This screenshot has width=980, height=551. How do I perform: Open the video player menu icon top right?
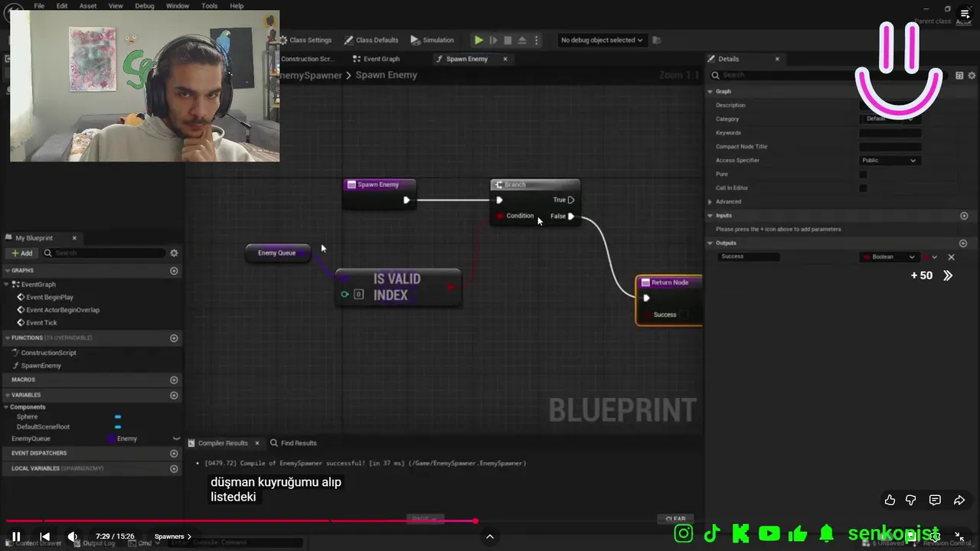coord(965,14)
